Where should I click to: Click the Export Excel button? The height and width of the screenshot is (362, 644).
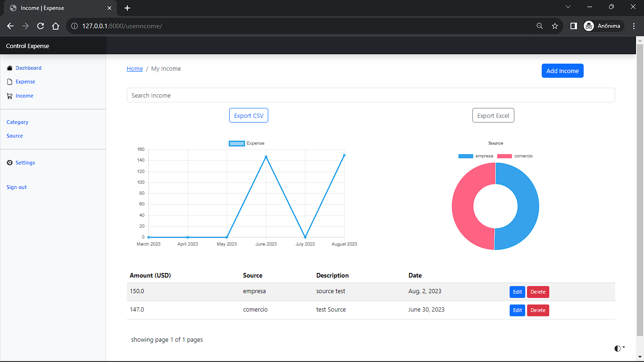[x=493, y=115]
